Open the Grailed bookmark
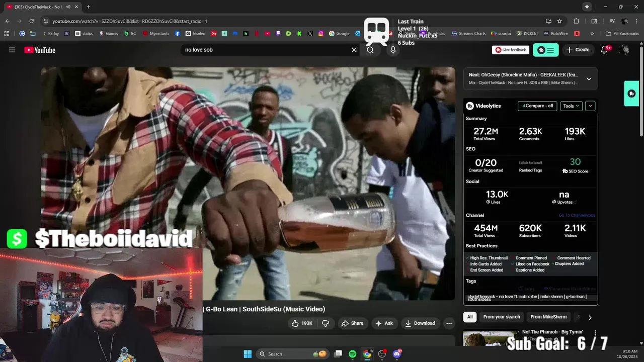 click(x=195, y=34)
